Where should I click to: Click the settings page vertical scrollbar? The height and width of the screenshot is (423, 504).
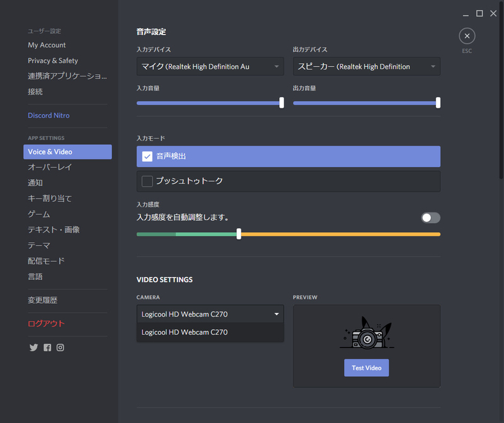(x=501, y=90)
